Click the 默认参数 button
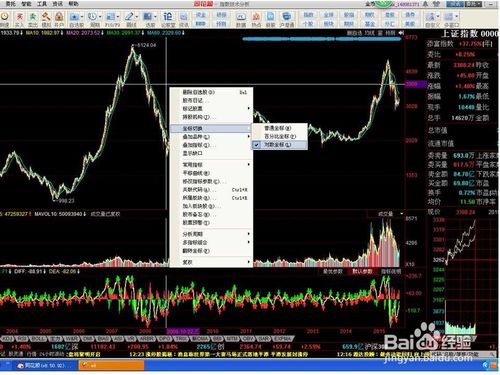This screenshot has height=375, width=500. pos(362,272)
